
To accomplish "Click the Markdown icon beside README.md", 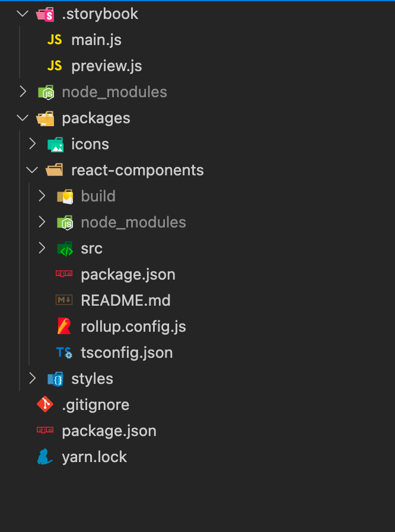I will point(64,300).
